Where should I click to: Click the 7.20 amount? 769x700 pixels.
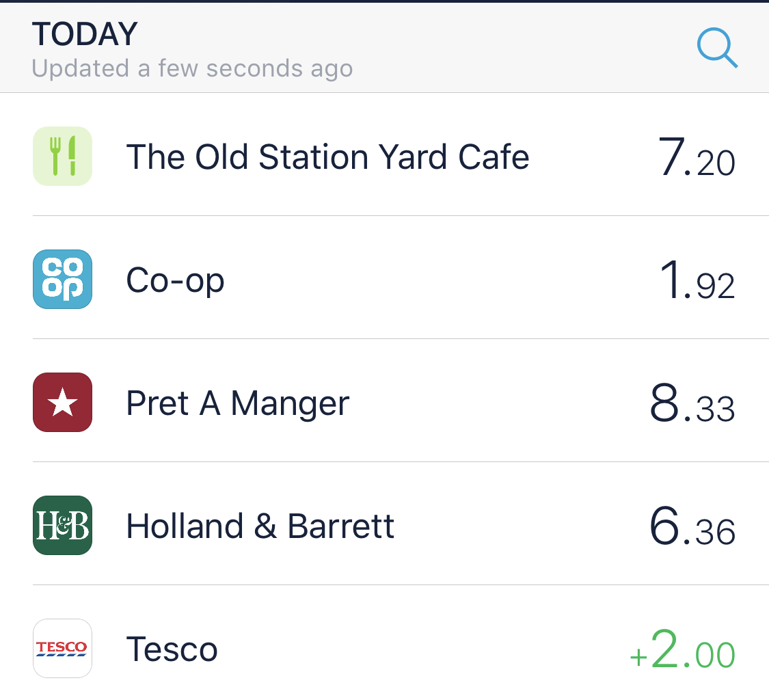tap(696, 158)
